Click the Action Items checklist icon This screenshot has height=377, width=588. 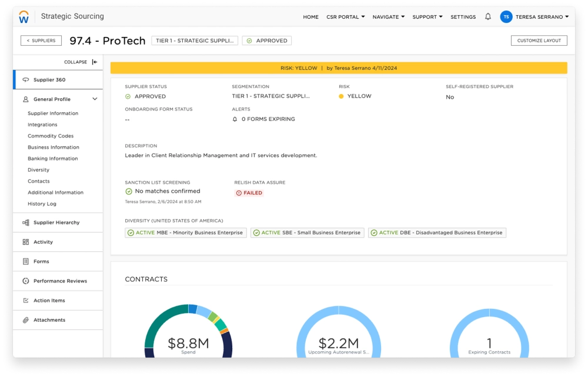26,301
